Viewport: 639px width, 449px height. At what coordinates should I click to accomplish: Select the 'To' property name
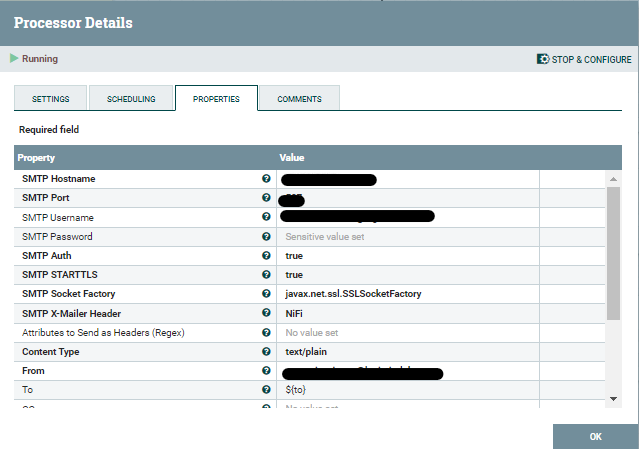[x=27, y=390]
